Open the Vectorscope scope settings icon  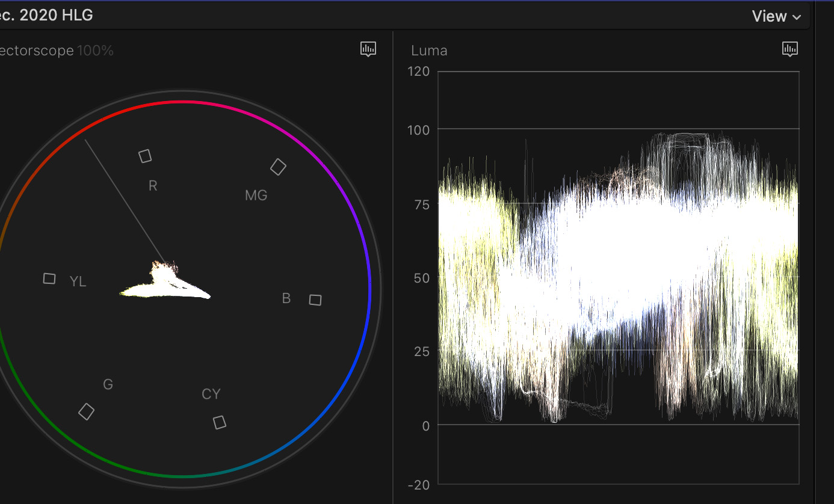click(x=368, y=49)
